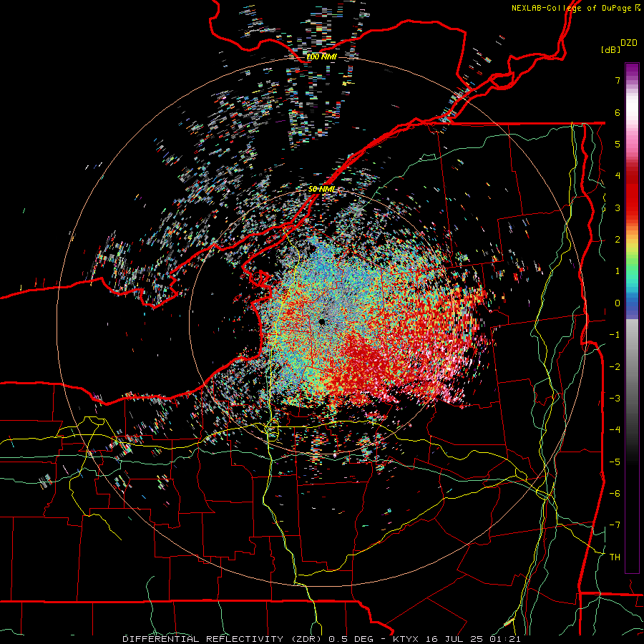Click the 100 NMI range ring label
This screenshot has width=644, height=644.
(321, 57)
